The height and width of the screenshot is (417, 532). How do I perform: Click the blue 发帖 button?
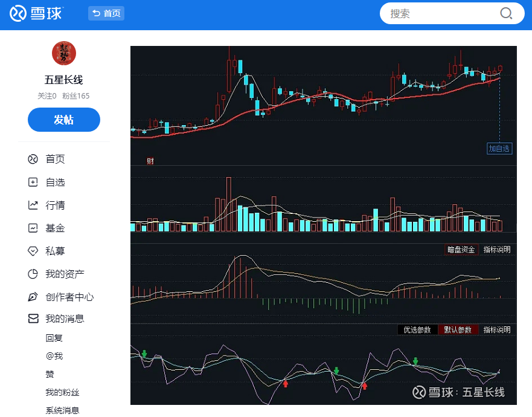64,120
